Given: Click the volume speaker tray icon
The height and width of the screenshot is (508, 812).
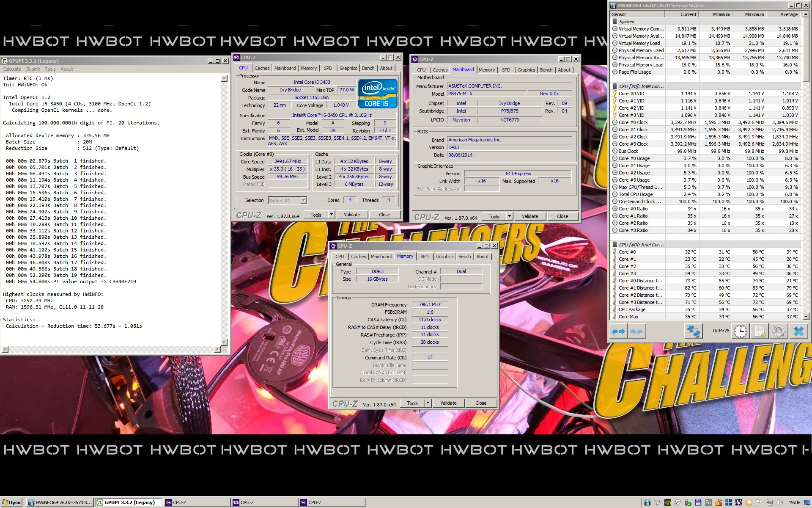Looking at the screenshot, I should click(779, 502).
